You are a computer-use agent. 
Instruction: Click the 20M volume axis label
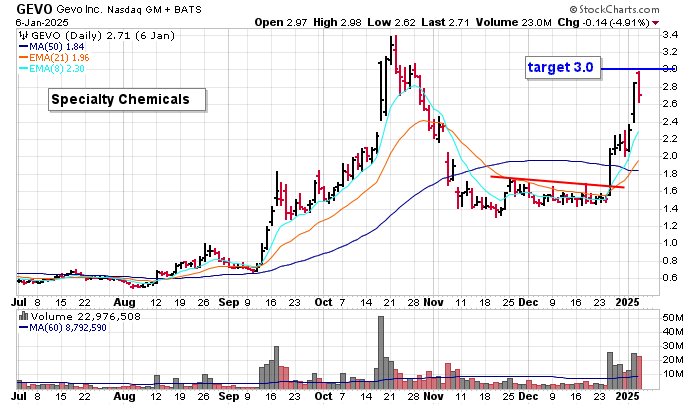click(673, 359)
